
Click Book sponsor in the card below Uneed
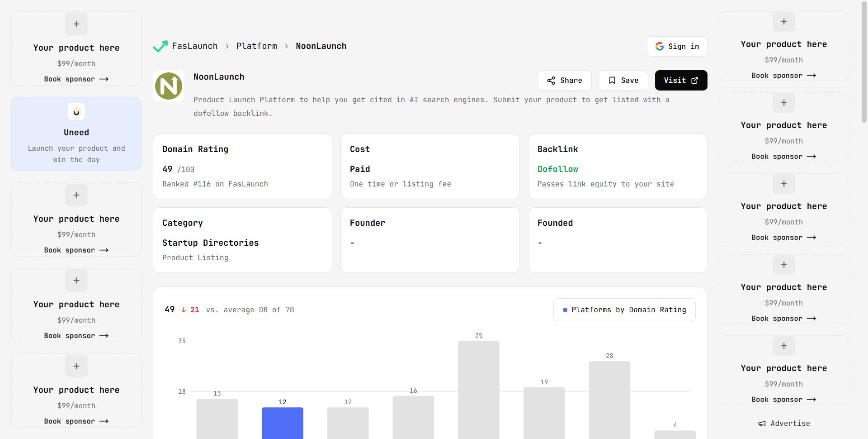[x=76, y=250]
